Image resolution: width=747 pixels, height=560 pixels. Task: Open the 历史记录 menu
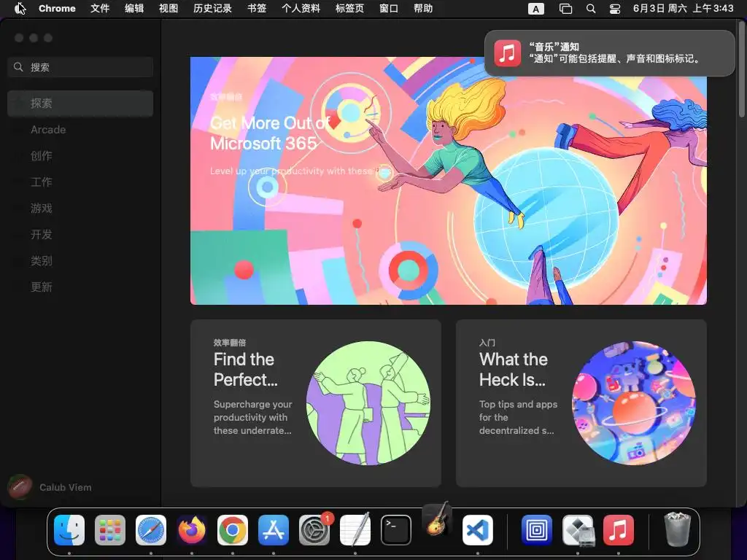click(x=212, y=9)
